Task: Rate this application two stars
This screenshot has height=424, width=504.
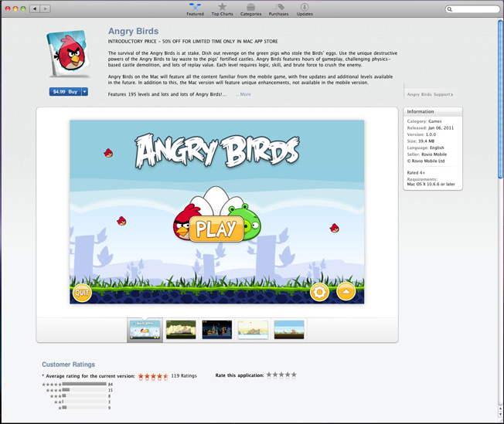Action: click(x=275, y=375)
